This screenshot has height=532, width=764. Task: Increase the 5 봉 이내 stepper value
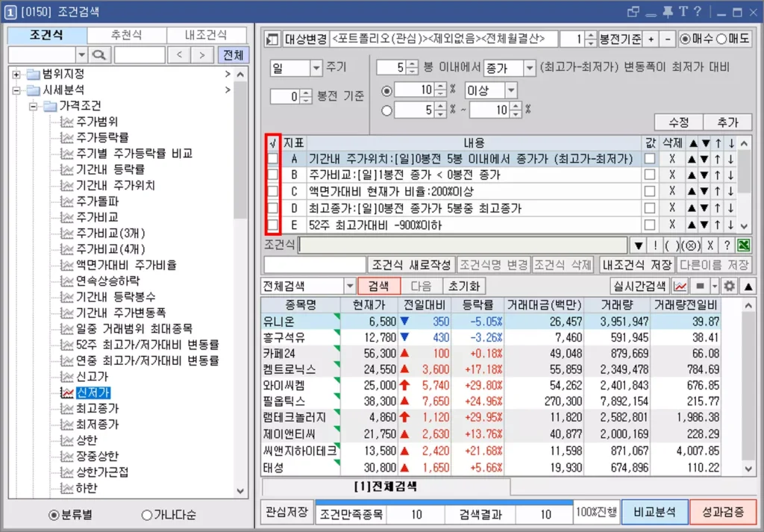point(413,64)
